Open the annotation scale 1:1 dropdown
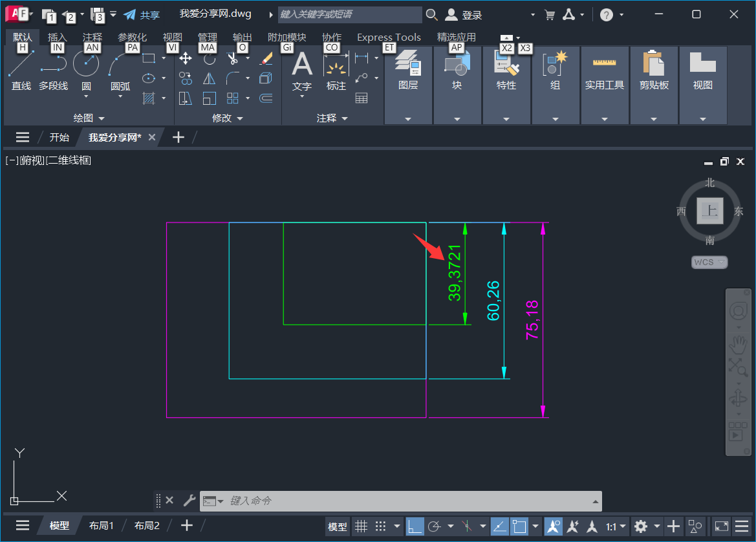This screenshot has height=542, width=756. pyautogui.click(x=616, y=526)
